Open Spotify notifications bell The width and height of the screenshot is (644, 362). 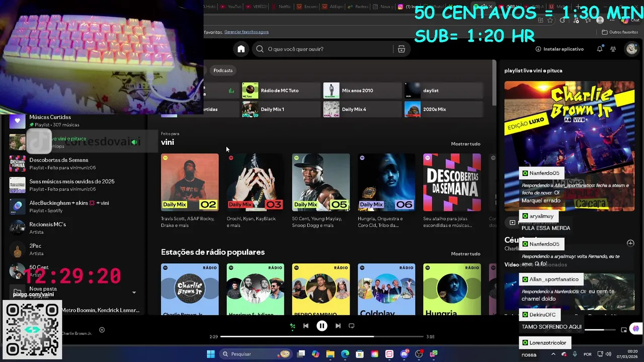pyautogui.click(x=600, y=49)
